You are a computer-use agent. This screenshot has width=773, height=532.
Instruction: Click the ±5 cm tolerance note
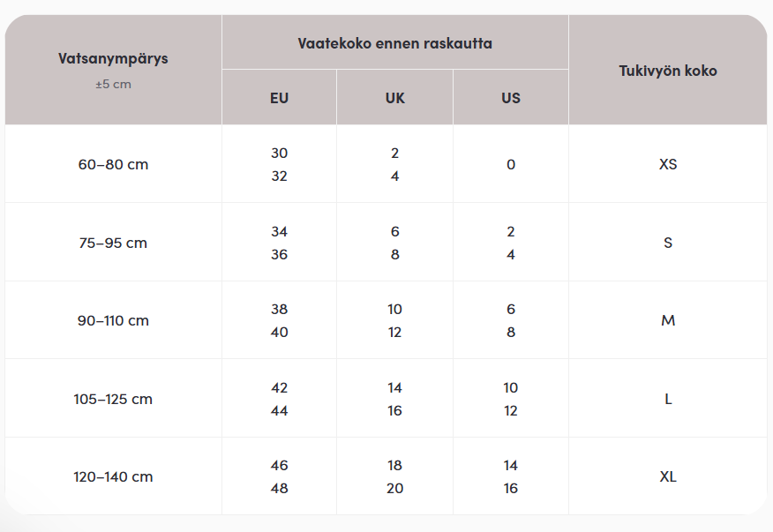pos(113,85)
